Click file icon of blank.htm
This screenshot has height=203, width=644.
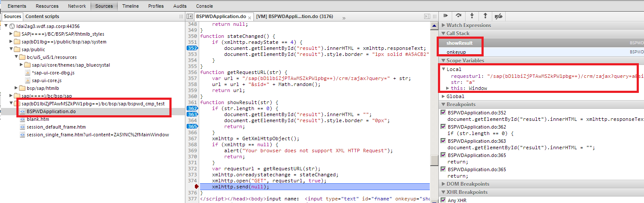(23, 119)
